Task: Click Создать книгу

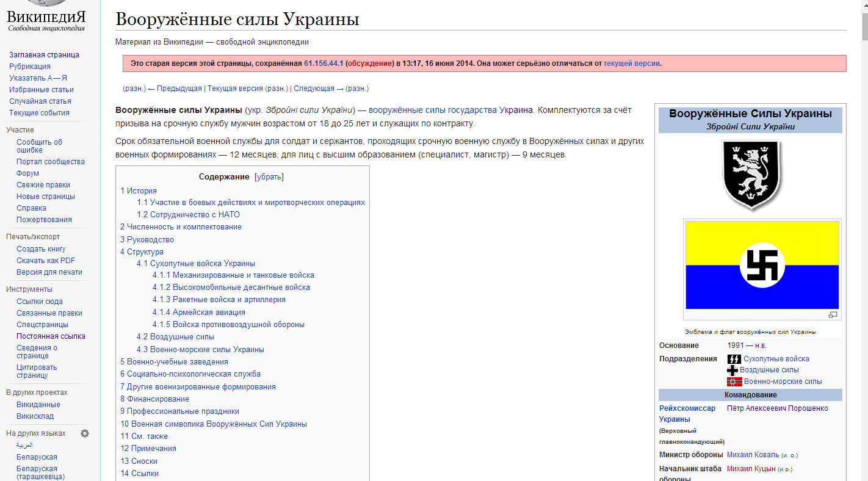Action: tap(41, 249)
